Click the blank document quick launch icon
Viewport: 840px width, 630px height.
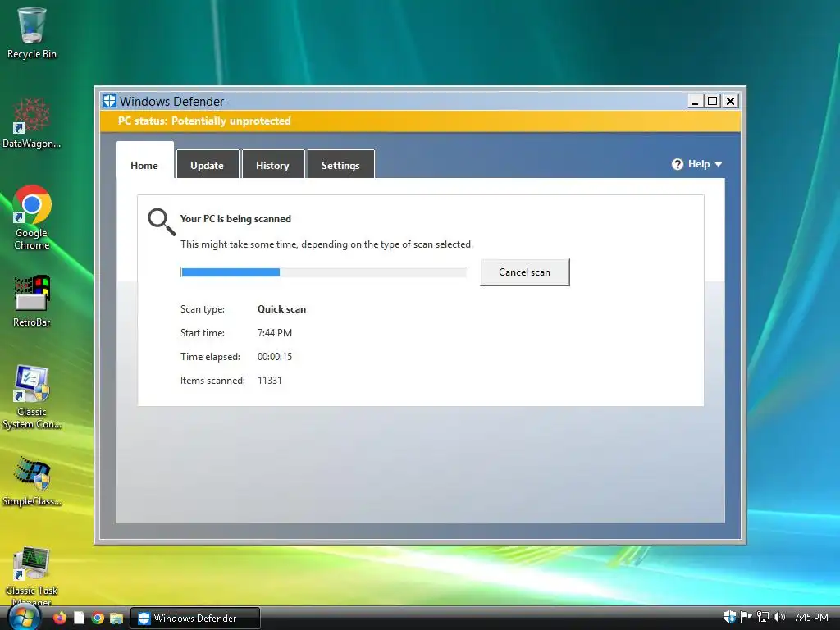[79, 619]
